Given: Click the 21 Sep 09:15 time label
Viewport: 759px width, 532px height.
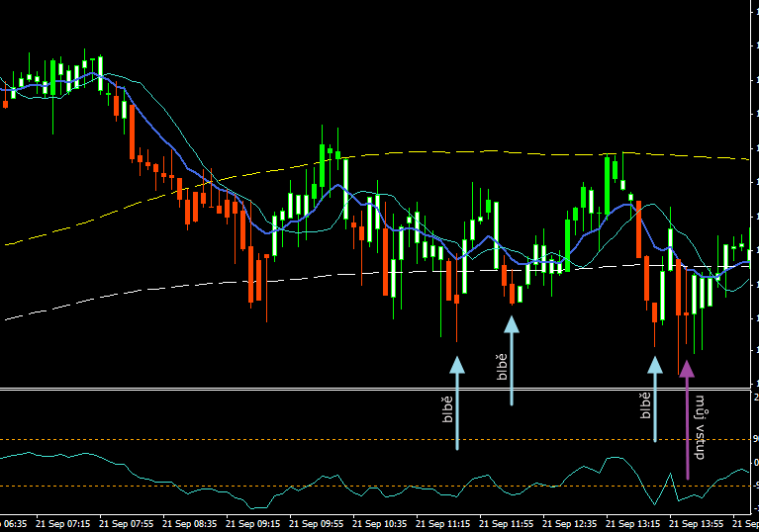Looking at the screenshot, I should pyautogui.click(x=253, y=524).
